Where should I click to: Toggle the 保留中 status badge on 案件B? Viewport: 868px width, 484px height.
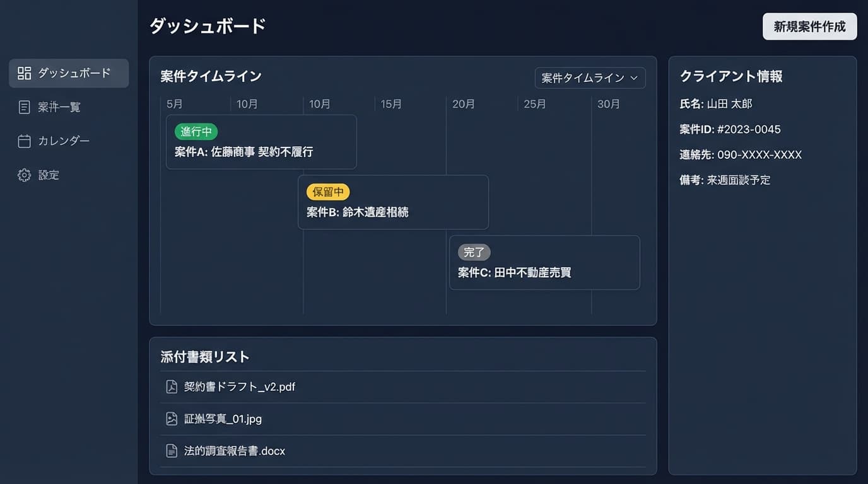328,192
